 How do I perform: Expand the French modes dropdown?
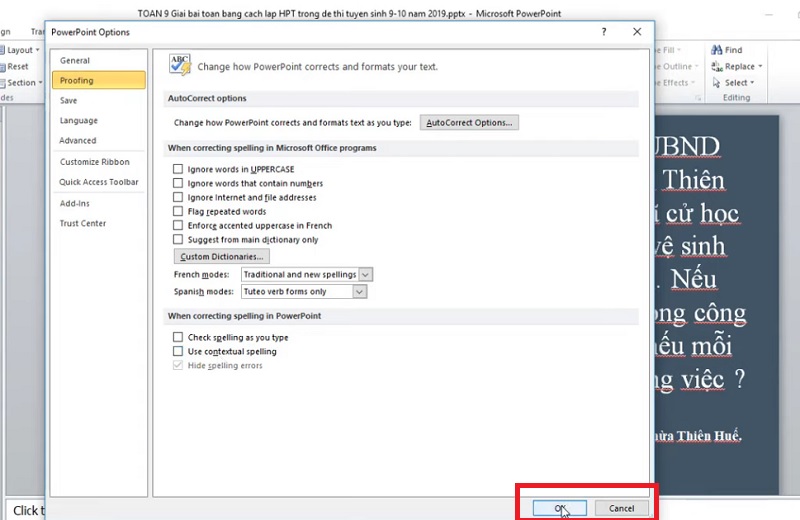click(x=365, y=274)
